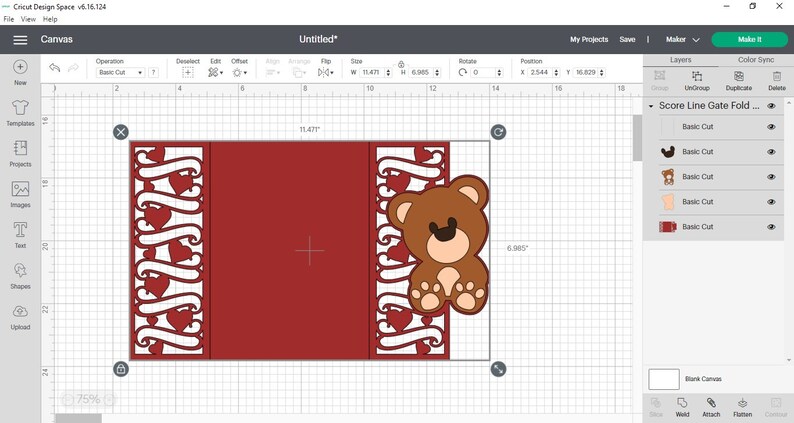Open the Maker machine selector

[x=682, y=40]
